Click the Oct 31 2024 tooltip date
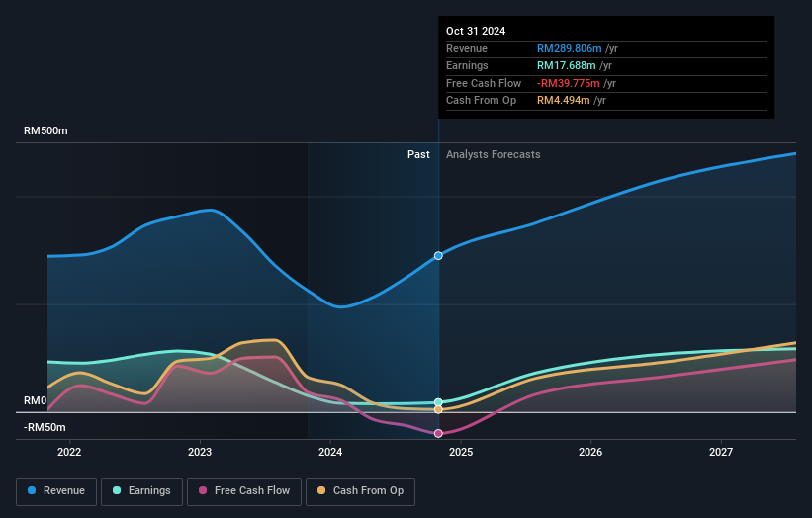 click(476, 31)
